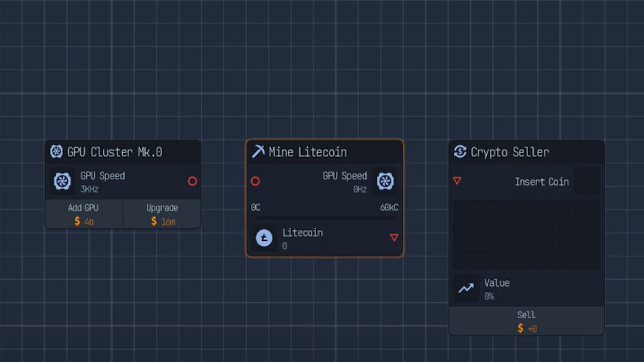Click the Value trend chart icon
This screenshot has width=644, height=362.
coord(466,288)
